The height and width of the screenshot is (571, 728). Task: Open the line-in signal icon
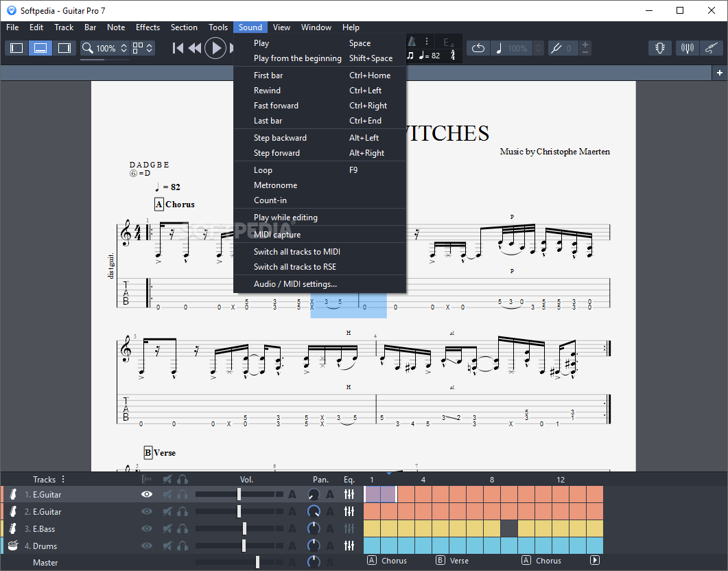point(687,48)
